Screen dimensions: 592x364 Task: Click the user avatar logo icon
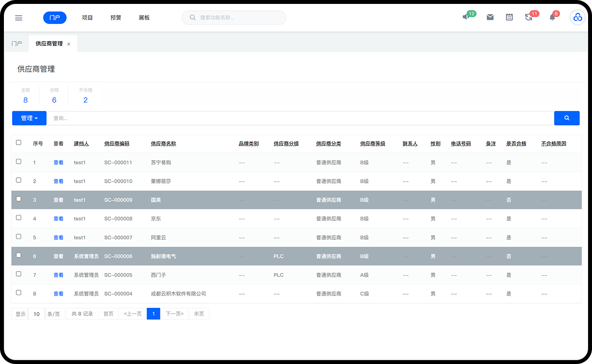577,18
